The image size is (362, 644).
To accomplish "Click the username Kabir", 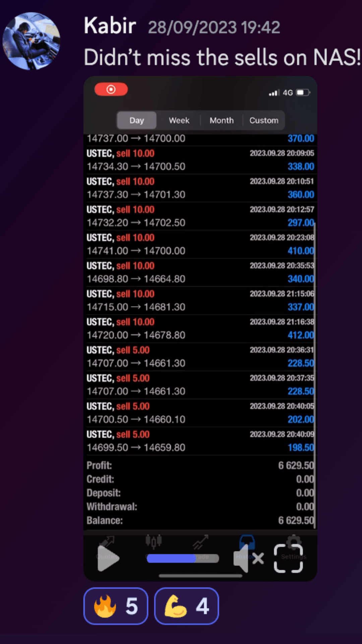I will [110, 26].
